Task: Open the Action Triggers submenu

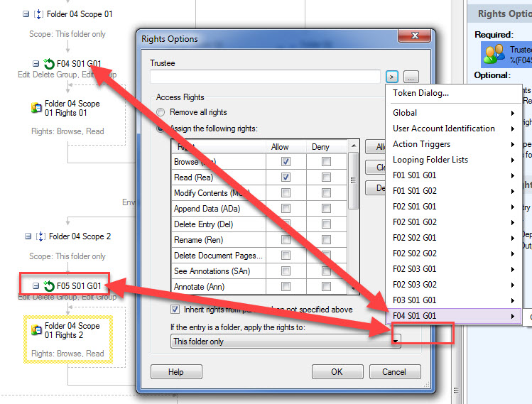Action: pyautogui.click(x=453, y=144)
